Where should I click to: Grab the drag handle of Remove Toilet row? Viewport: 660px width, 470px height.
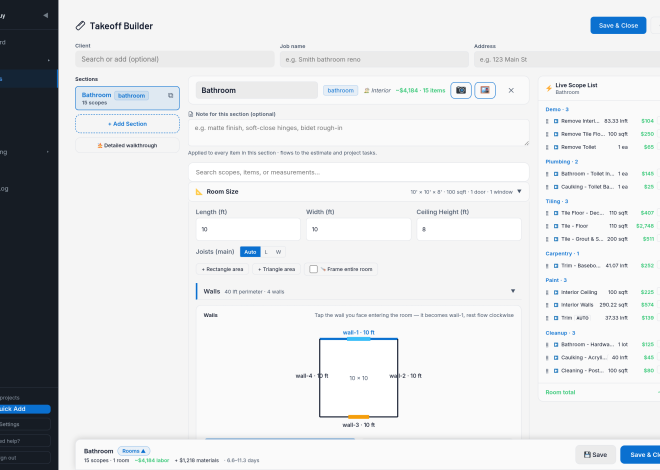tap(547, 147)
